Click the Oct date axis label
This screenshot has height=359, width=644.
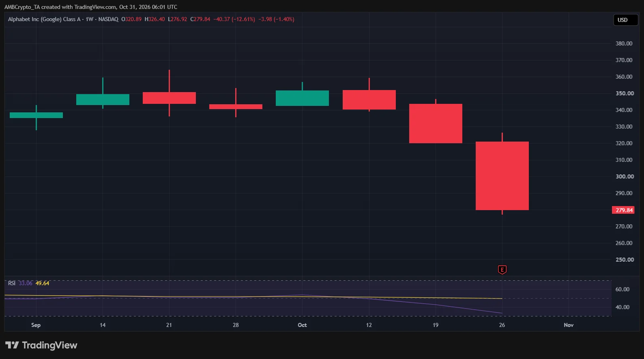pos(302,325)
